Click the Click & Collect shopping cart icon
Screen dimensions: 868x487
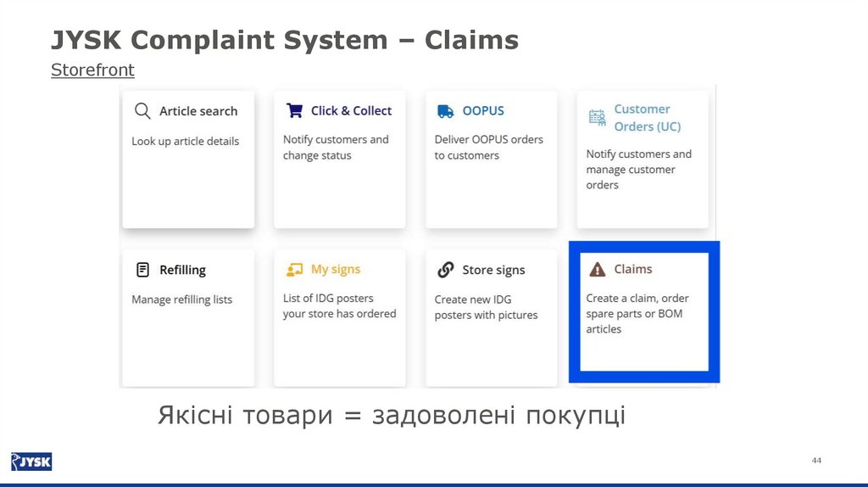pos(294,110)
